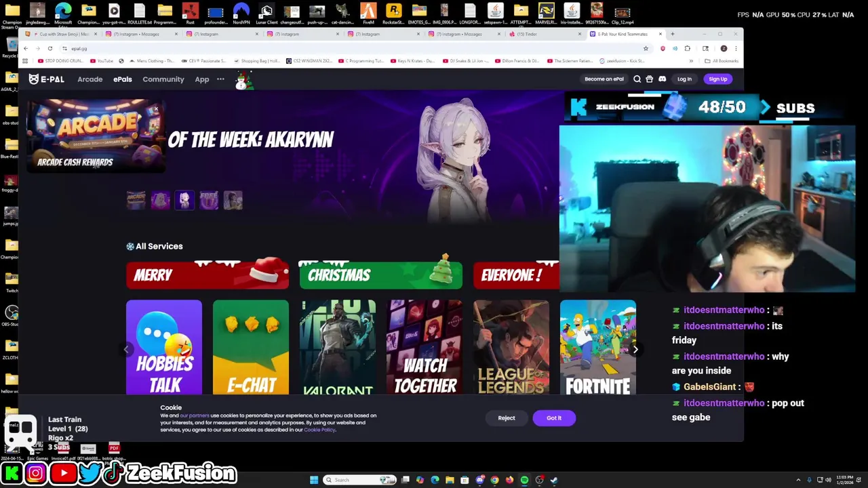
Task: Select the fourth banner carousel thumbnail
Action: coord(209,200)
